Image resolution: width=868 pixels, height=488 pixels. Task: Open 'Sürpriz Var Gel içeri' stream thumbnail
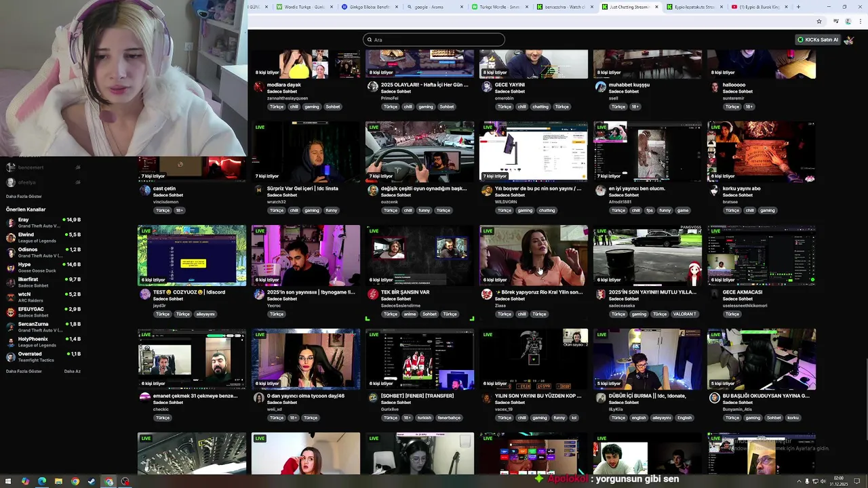pyautogui.click(x=306, y=151)
